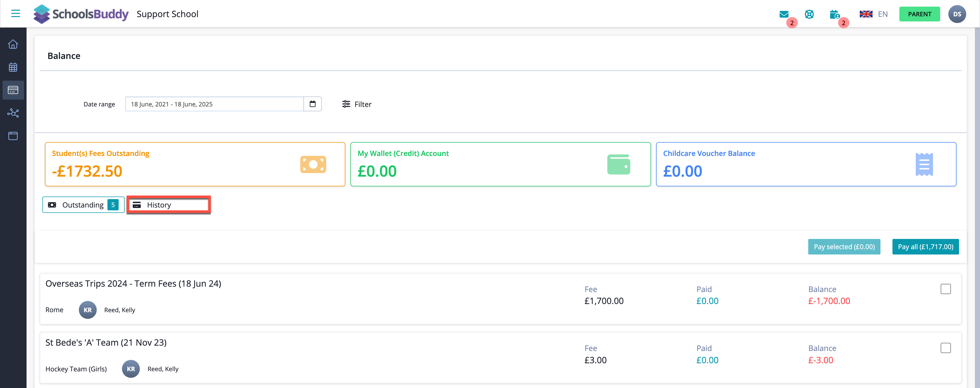Click the Balance page heading
980x388 pixels.
coord(64,56)
